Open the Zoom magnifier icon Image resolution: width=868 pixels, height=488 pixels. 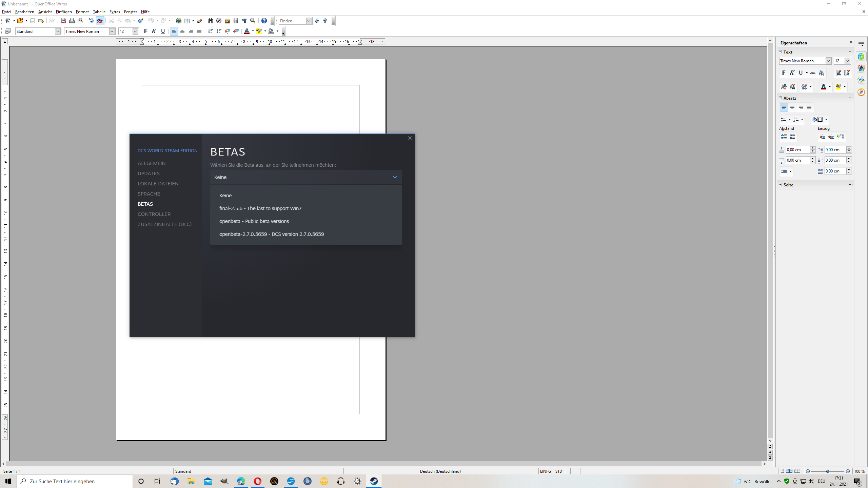coord(253,21)
